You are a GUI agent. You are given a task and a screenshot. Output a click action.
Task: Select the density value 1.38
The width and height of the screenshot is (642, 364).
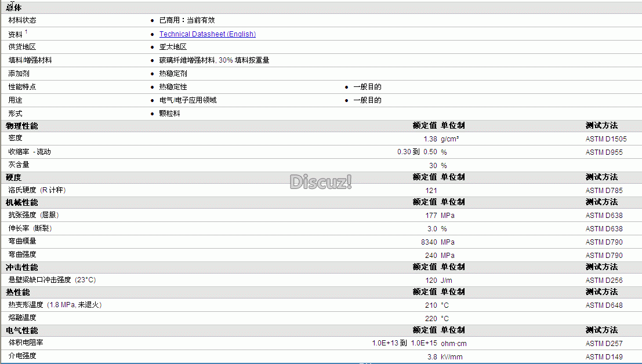[430, 139]
